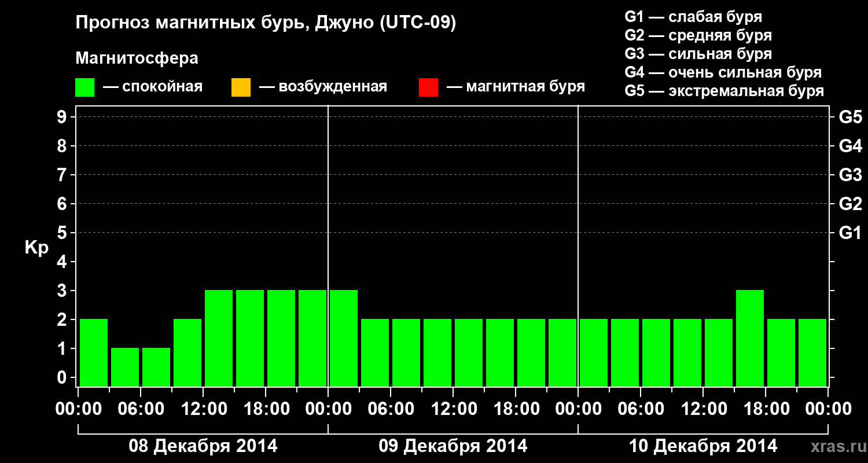Click the last bar, 10 Декабря 21:00–00:00

[x=812, y=352]
